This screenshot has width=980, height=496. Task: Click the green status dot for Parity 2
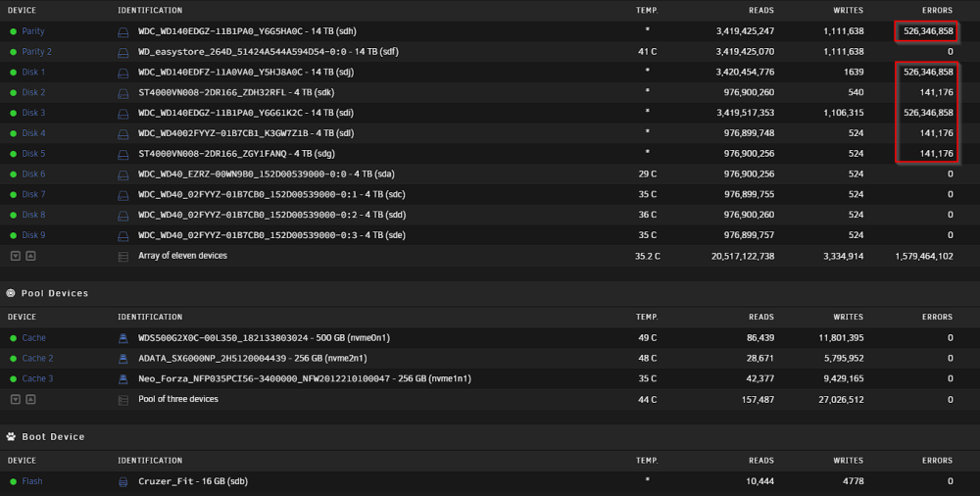13,52
